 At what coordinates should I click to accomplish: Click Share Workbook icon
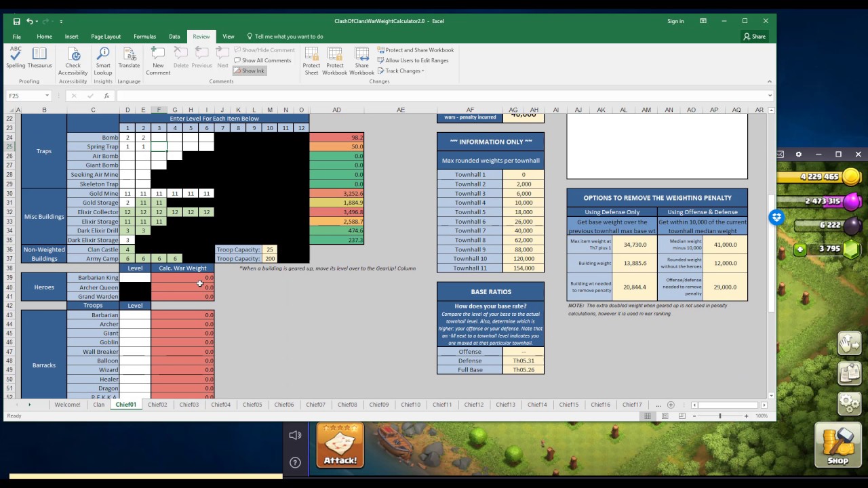tap(361, 61)
